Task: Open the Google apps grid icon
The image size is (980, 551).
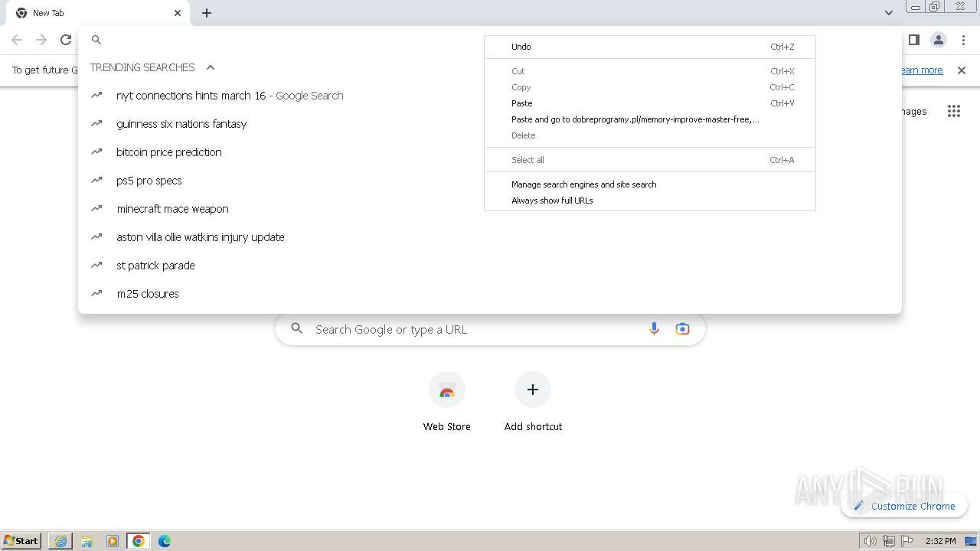Action: 953,111
